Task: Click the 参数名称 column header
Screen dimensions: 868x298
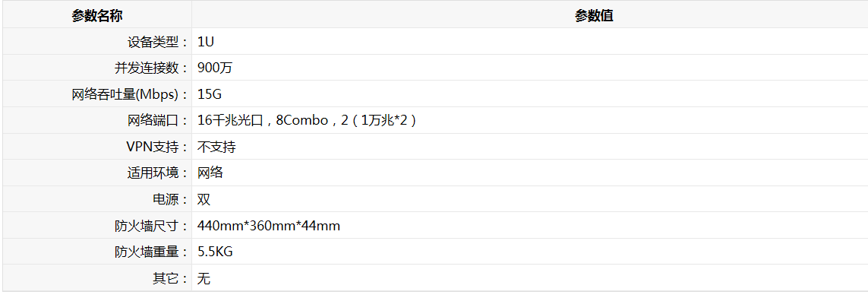Action: (x=97, y=16)
